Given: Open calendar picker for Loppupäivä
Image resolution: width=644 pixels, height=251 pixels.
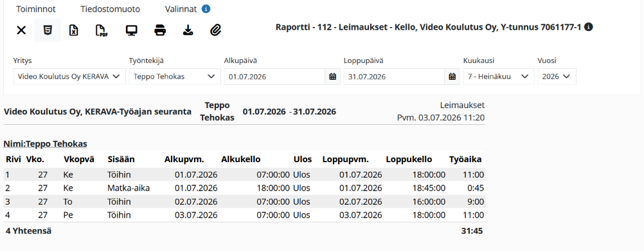Looking at the screenshot, I should [x=452, y=77].
